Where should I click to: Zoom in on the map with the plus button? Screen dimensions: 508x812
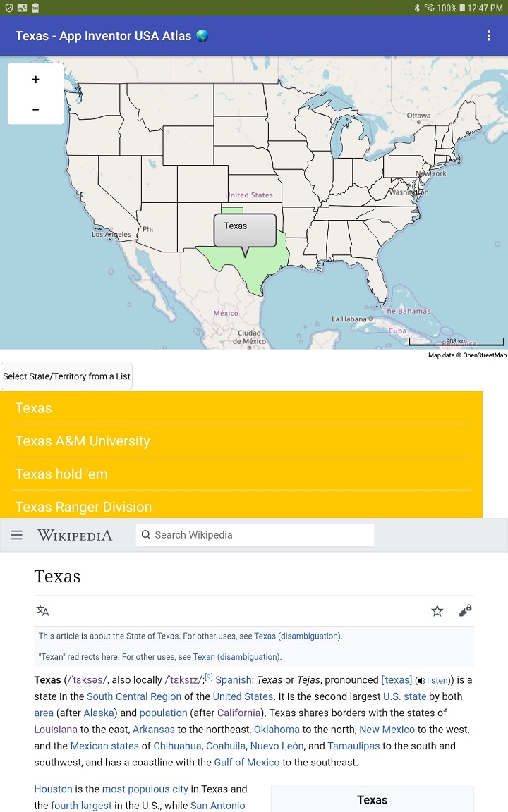click(35, 80)
